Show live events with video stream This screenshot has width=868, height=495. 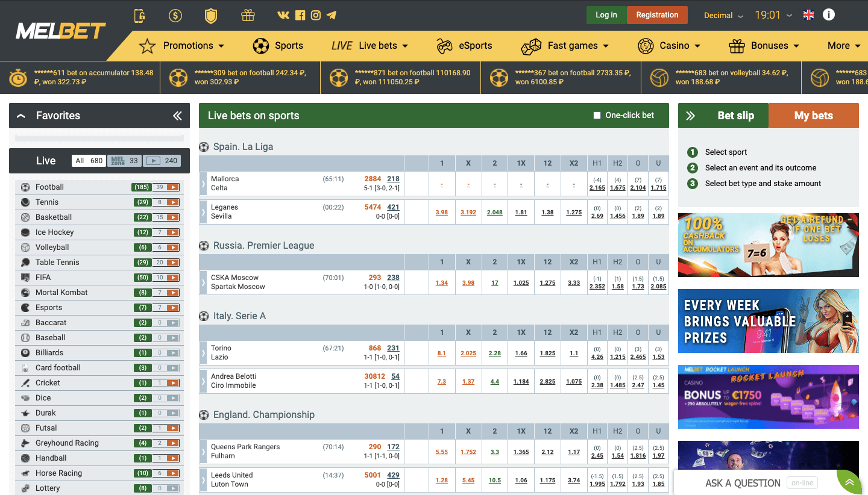(163, 161)
